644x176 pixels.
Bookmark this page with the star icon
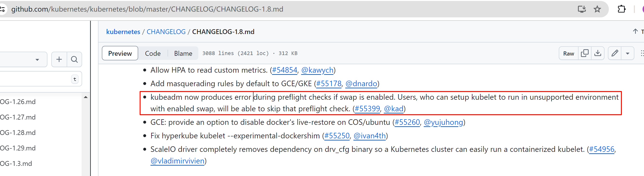point(597,9)
